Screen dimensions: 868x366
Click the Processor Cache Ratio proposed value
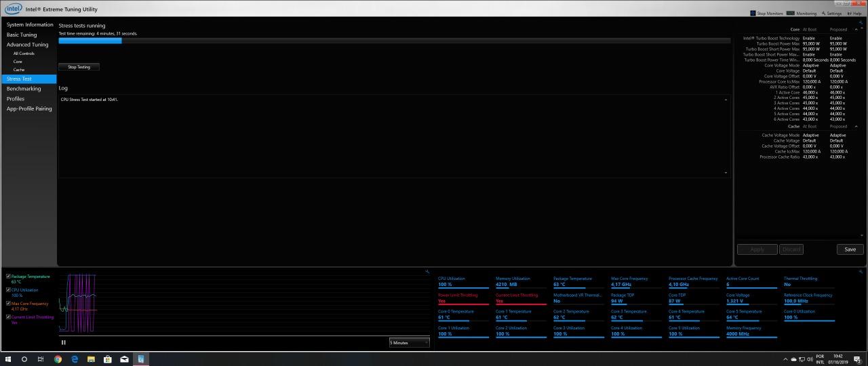click(x=837, y=157)
